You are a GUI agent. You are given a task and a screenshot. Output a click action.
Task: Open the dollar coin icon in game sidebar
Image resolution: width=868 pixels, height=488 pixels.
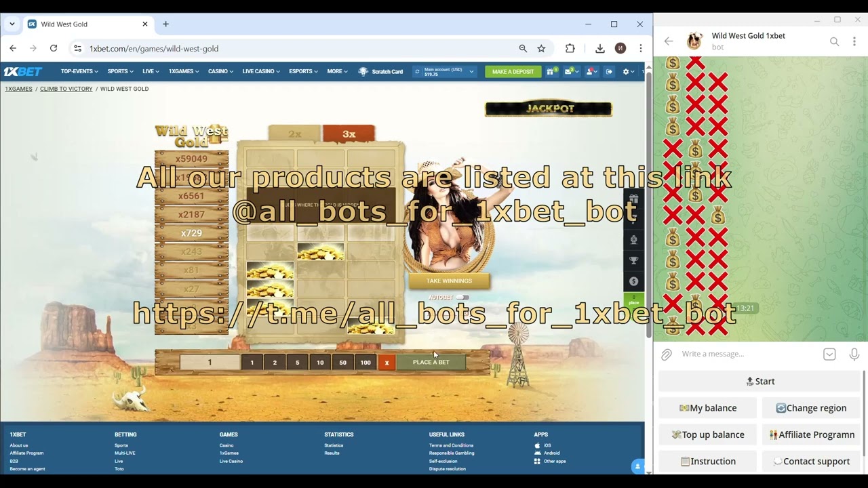[x=633, y=281]
